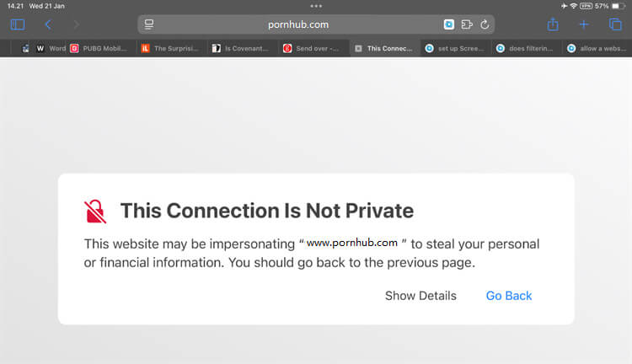Viewport: 632px width, 364px height.
Task: Add a new tab with the plus icon
Action: (584, 24)
